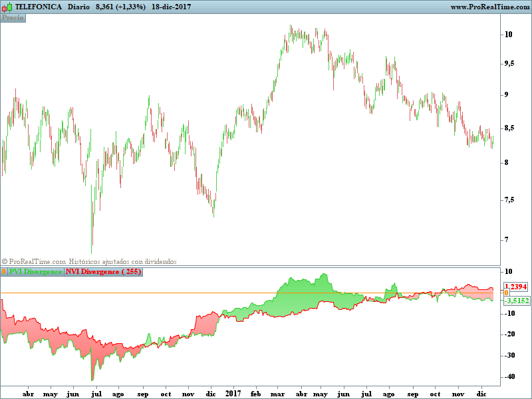
Task: Click the mar label on time axis
Action: (277, 394)
